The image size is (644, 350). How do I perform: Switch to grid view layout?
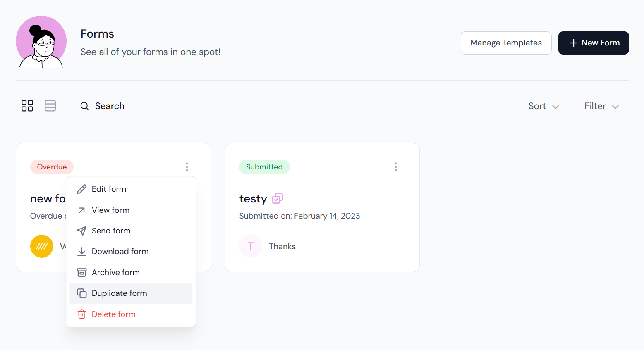27,106
